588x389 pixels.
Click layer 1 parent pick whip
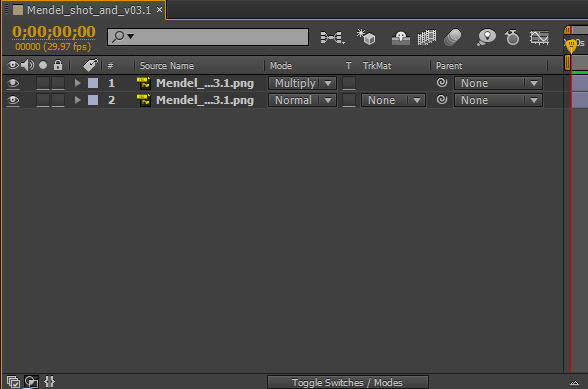pos(442,83)
